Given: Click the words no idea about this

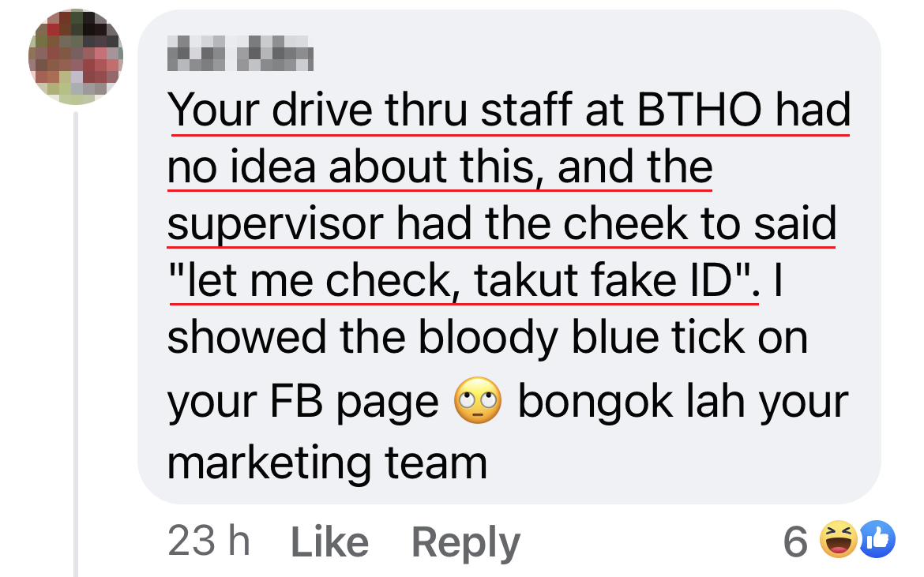Looking at the screenshot, I should click(351, 167).
